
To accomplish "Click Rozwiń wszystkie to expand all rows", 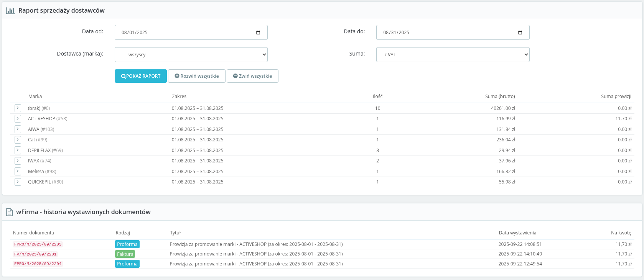I will pyautogui.click(x=197, y=76).
